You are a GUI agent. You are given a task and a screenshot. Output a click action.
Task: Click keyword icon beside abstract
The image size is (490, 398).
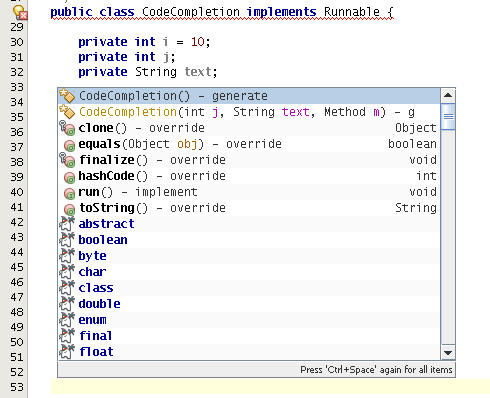pos(67,224)
